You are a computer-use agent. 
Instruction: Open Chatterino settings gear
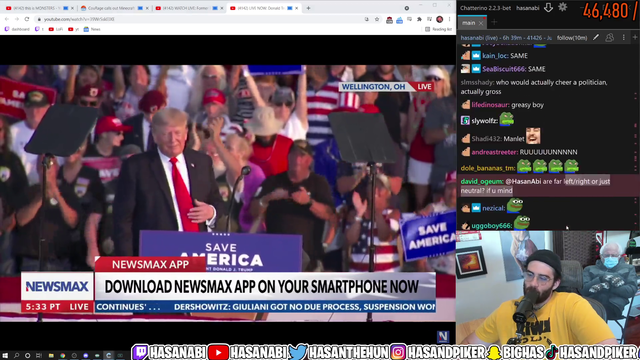[x=562, y=7]
